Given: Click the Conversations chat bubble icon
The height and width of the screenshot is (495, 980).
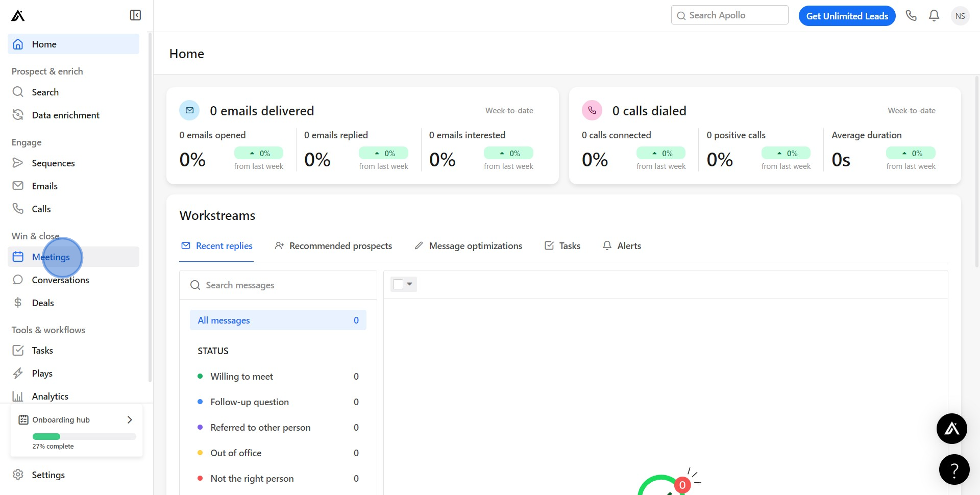Looking at the screenshot, I should point(18,280).
